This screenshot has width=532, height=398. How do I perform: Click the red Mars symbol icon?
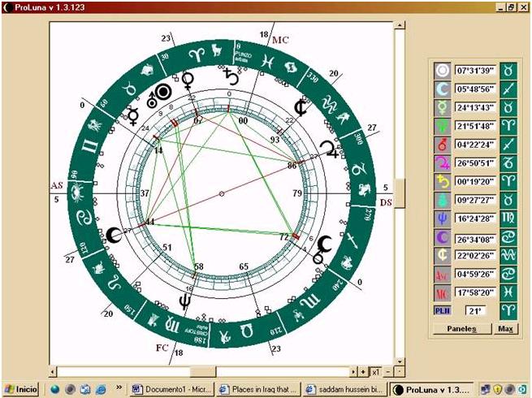(443, 145)
